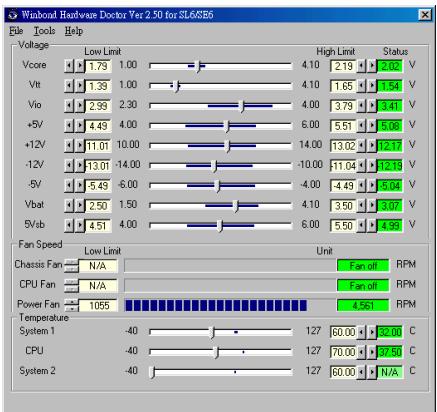This screenshot has height=412, width=437.
Task: Decrease Vio low limit with left arrow
Action: [69, 106]
